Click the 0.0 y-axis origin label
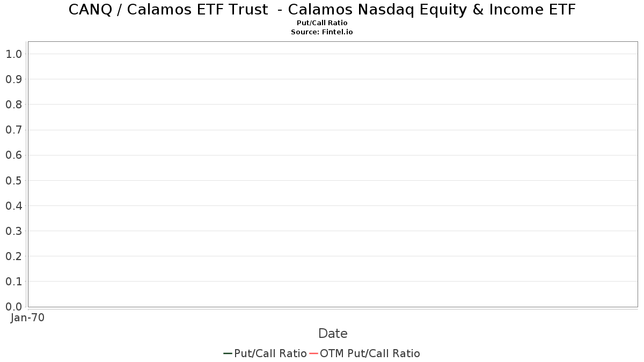Viewport: 644px width, 362px height. pos(14,307)
